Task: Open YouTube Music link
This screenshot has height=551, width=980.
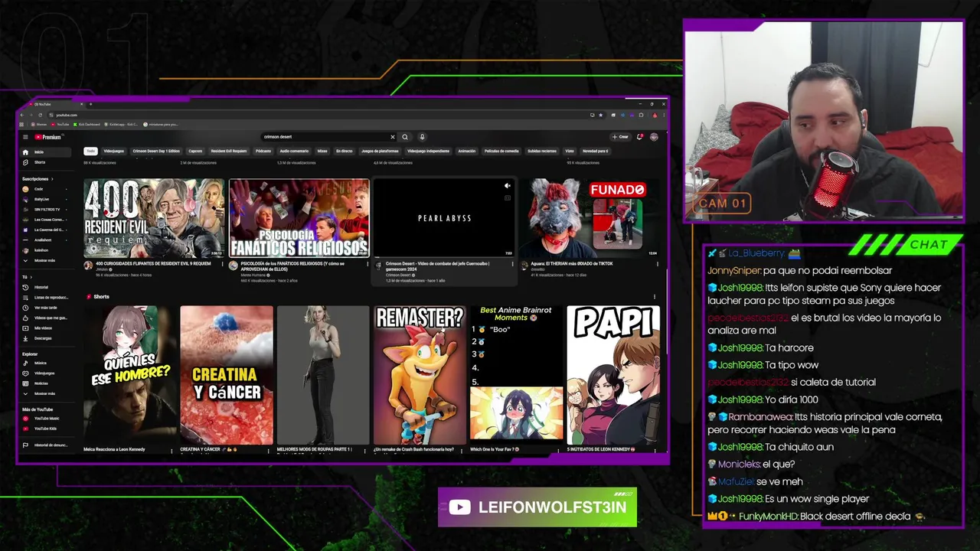Action: point(46,419)
